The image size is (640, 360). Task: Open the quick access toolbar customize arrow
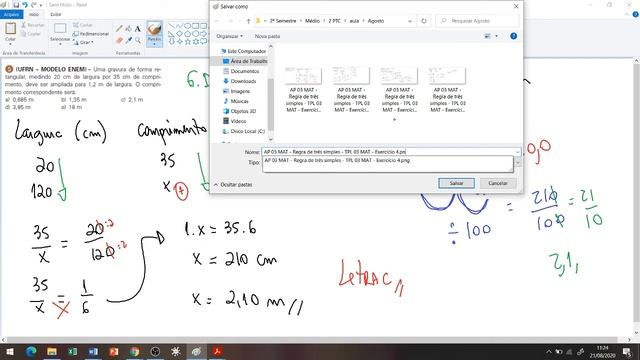[41, 5]
